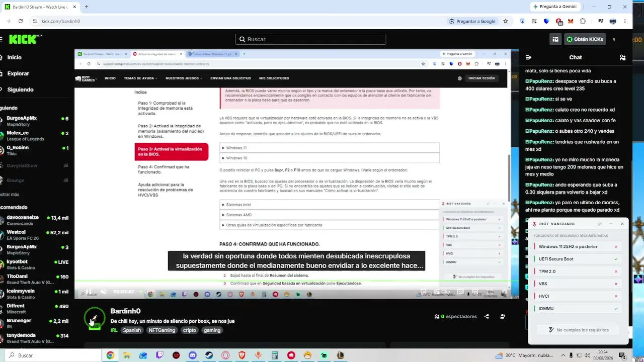Open the MetaMask fox extension

coord(571,21)
